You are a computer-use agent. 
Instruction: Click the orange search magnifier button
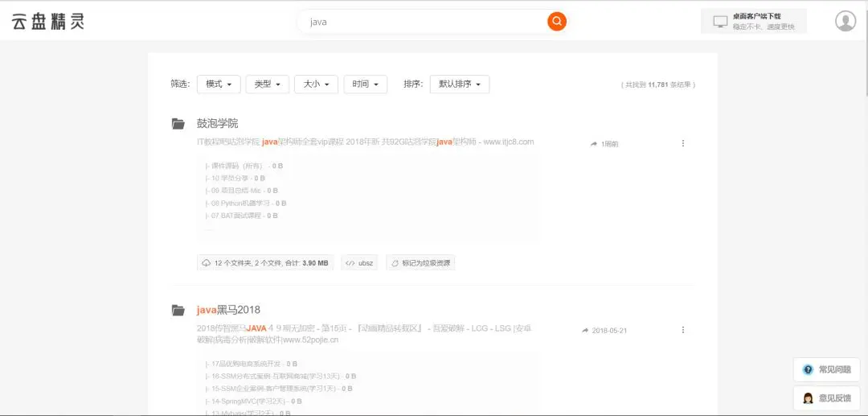(557, 22)
